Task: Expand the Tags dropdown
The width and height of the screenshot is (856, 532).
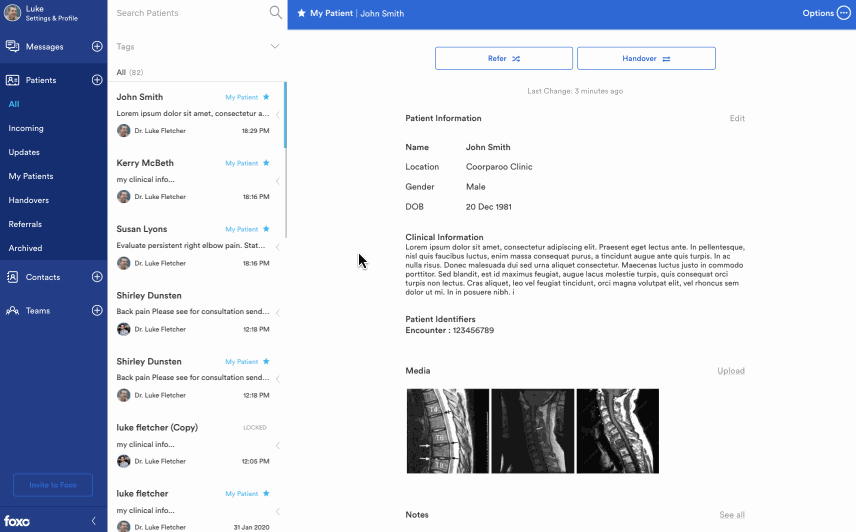Action: 275,47
